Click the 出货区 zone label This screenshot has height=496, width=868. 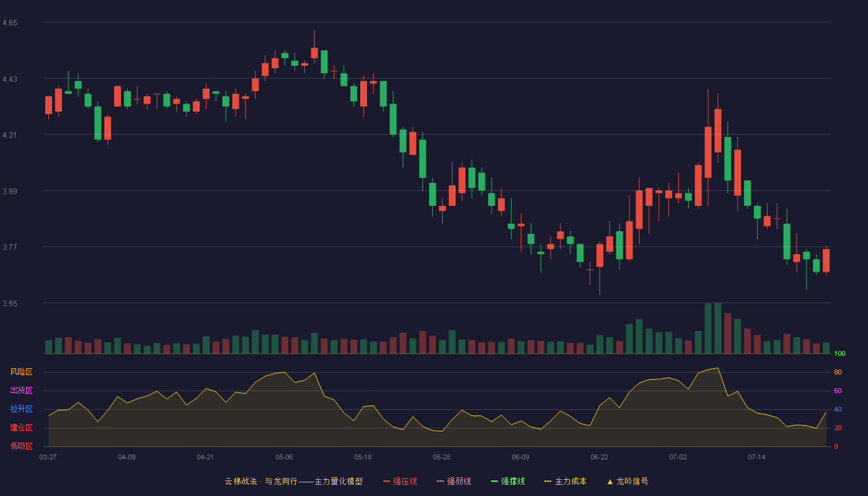(21, 391)
